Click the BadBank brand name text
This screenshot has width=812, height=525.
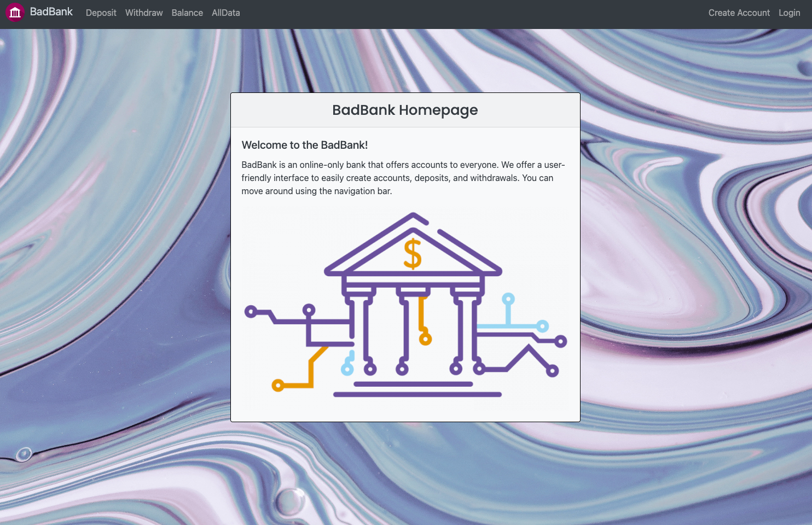pyautogui.click(x=51, y=11)
